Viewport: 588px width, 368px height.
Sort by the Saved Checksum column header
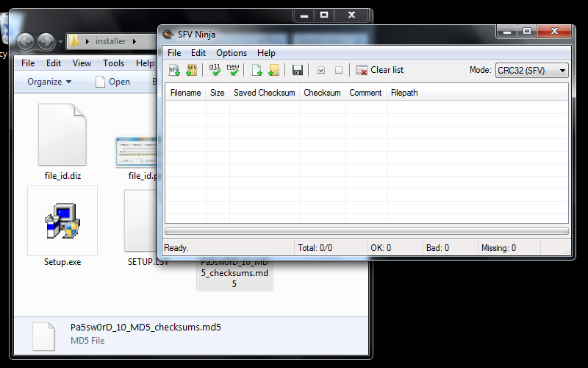pyautogui.click(x=265, y=93)
